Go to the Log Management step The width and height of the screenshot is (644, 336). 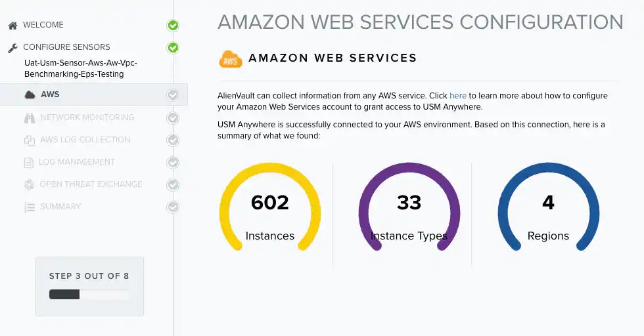[x=77, y=162]
